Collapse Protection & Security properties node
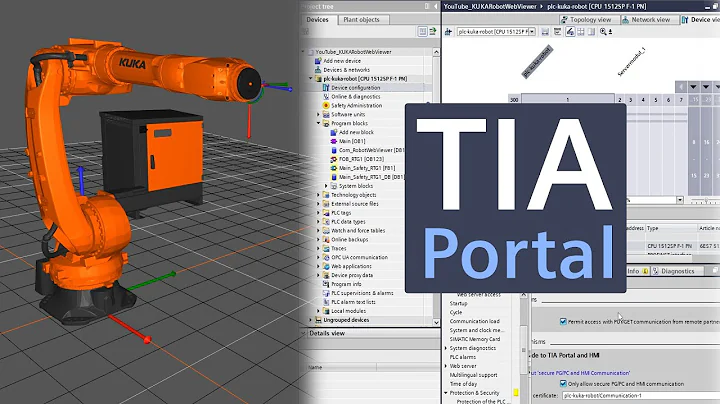This screenshot has height=404, width=720. [446, 393]
